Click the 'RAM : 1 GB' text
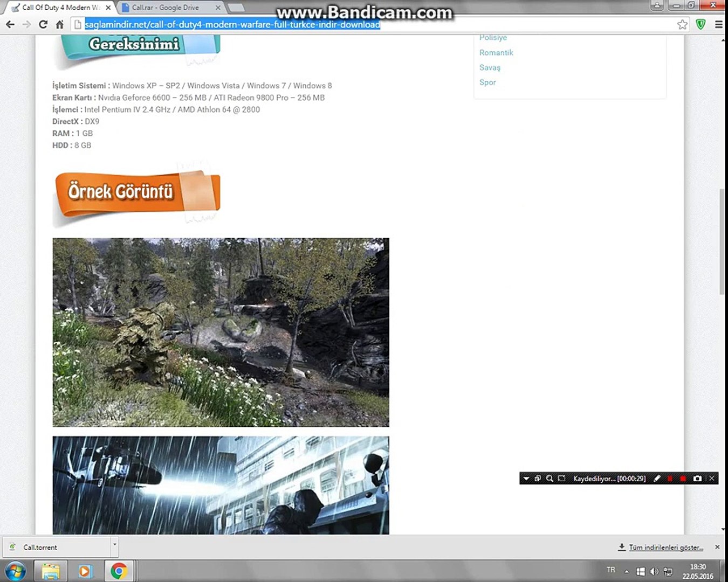728x582 pixels. [72, 133]
